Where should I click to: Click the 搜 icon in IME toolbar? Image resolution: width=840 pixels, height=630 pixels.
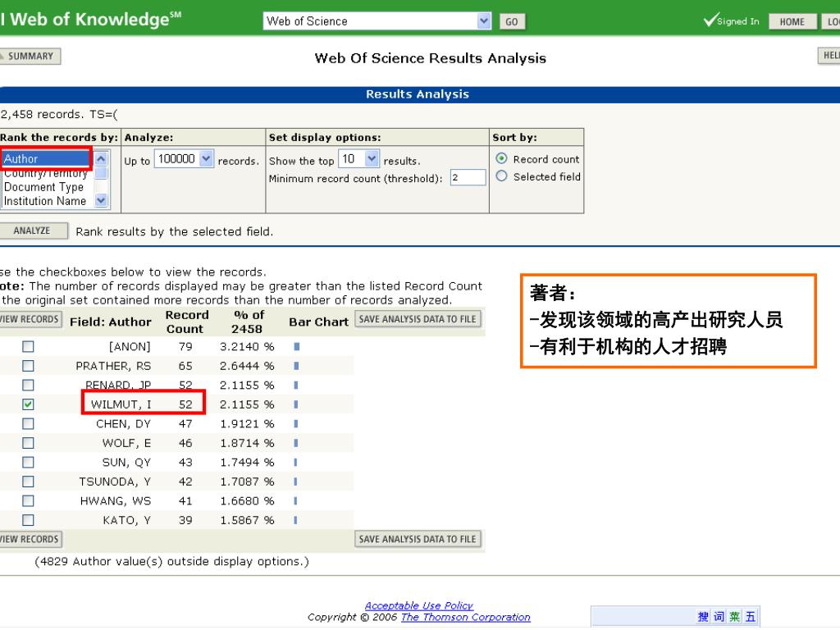pos(703,617)
